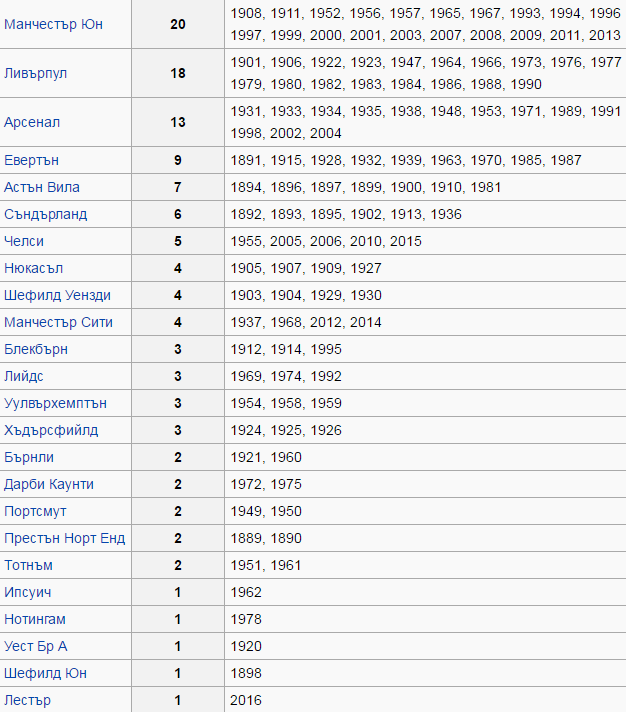Click the Астън Вила link
The height and width of the screenshot is (712, 626).
[x=42, y=187]
